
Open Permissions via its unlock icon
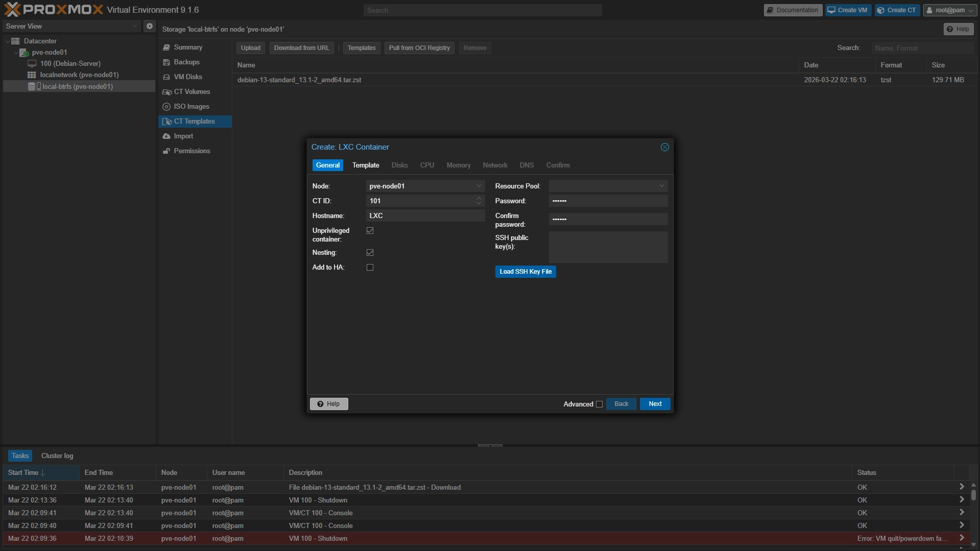[166, 151]
